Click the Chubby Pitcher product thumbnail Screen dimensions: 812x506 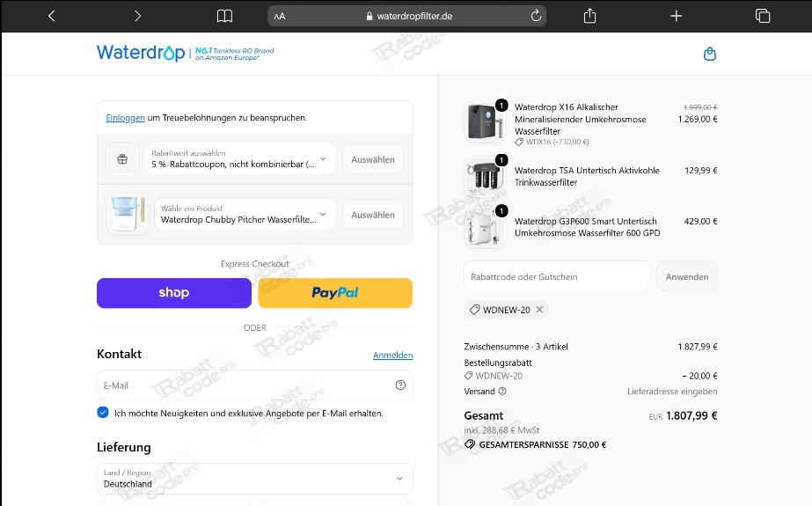(x=127, y=214)
